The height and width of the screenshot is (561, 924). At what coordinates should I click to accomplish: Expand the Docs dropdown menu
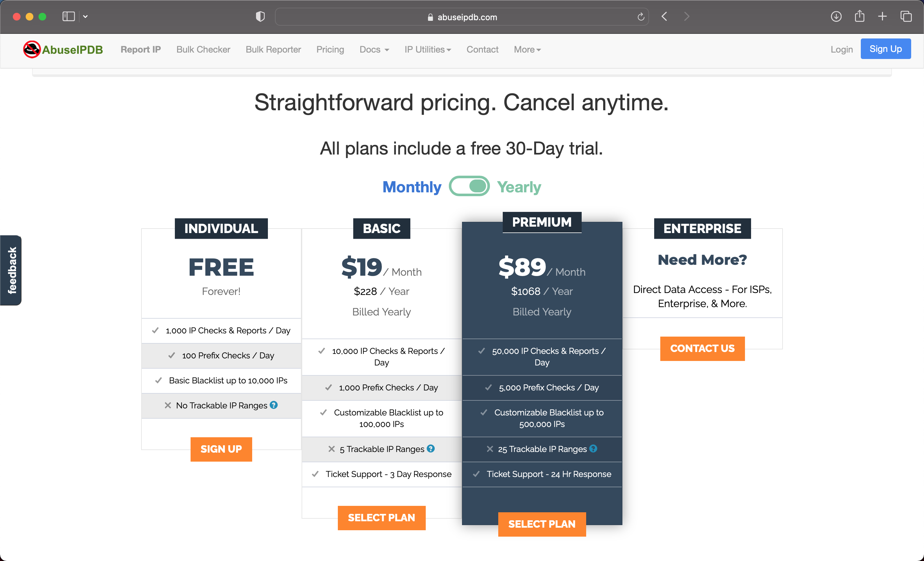click(374, 49)
